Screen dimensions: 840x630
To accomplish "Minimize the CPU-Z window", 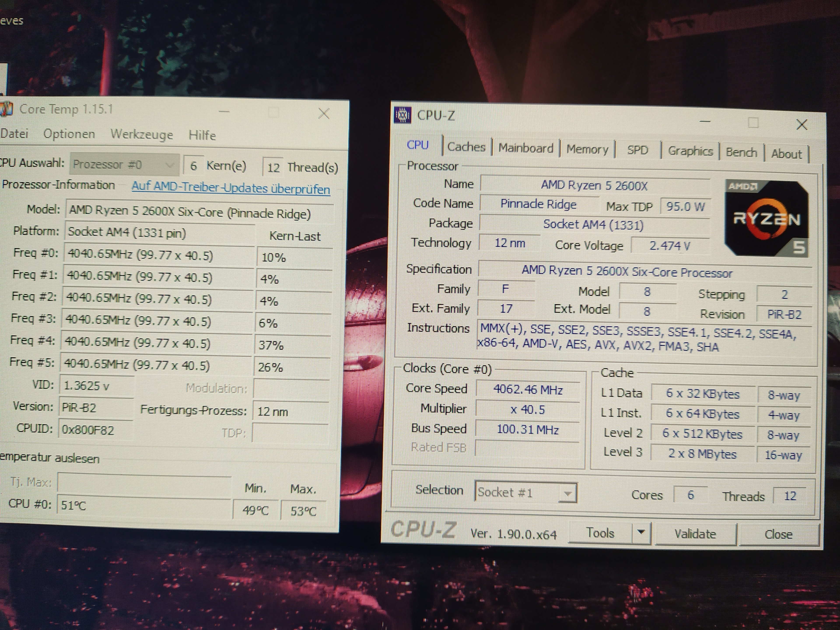I will tap(705, 122).
